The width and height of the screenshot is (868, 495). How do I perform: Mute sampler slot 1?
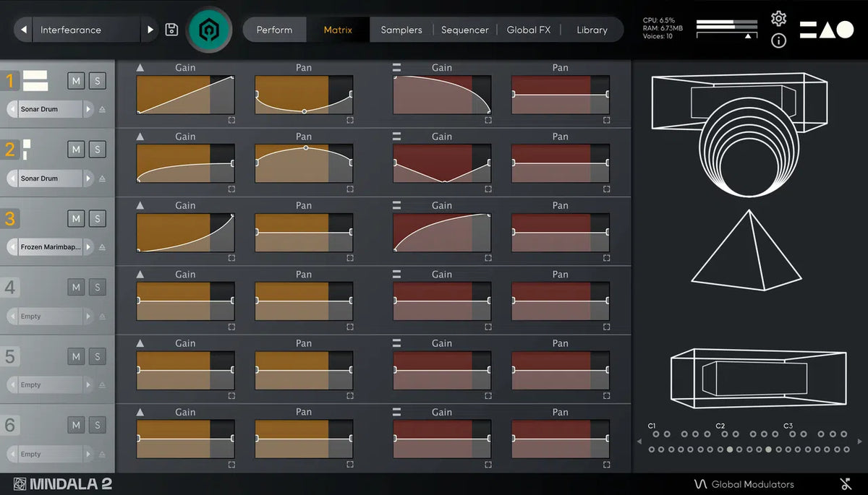tap(76, 80)
